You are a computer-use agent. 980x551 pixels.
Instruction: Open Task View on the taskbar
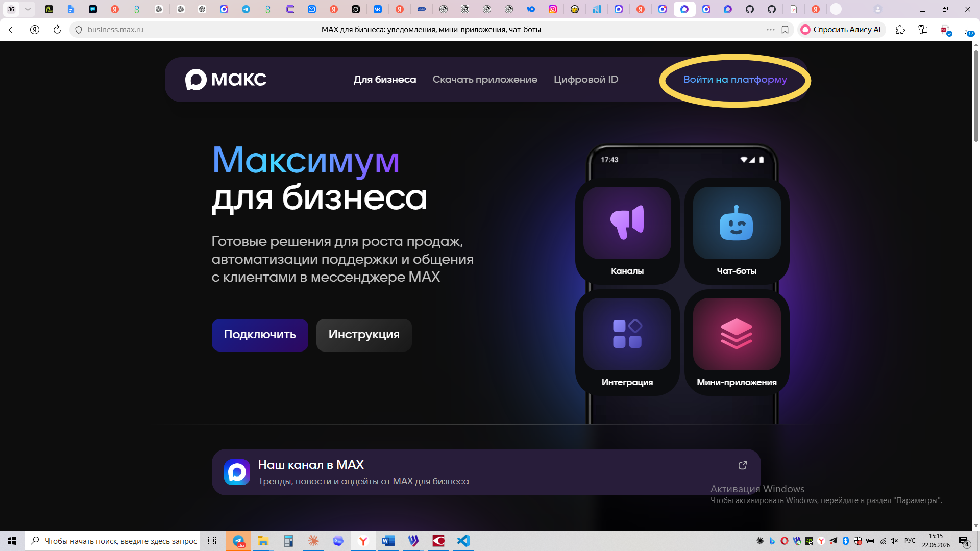[212, 541]
